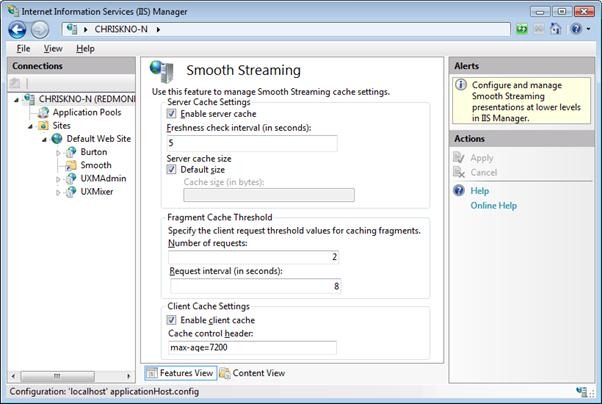Click the Back navigation arrow
This screenshot has width=602, height=404.
(17, 29)
